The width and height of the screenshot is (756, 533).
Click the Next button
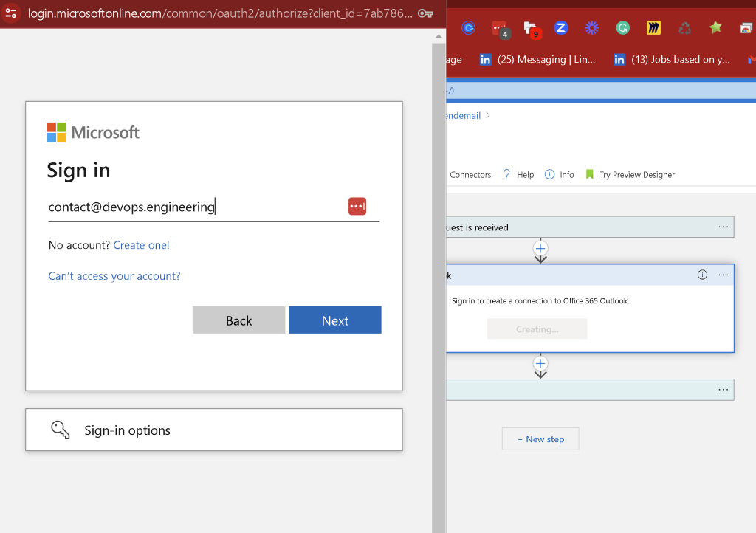[x=335, y=320]
